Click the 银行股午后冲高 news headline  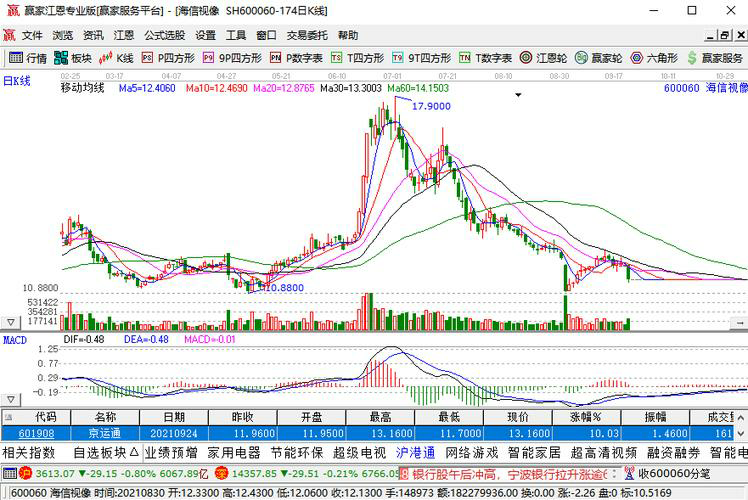(x=509, y=474)
